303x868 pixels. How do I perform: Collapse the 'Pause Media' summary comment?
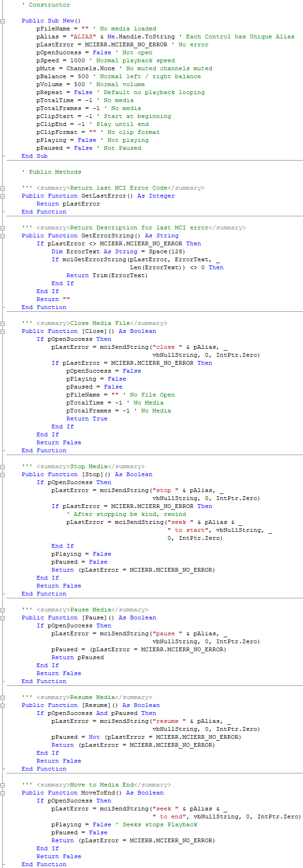tap(3, 610)
